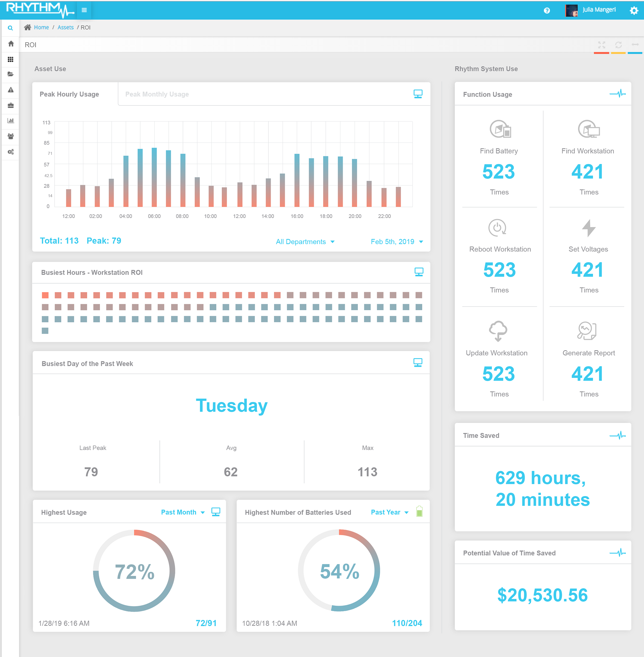Go to the Home breadcrumb link

(x=41, y=28)
